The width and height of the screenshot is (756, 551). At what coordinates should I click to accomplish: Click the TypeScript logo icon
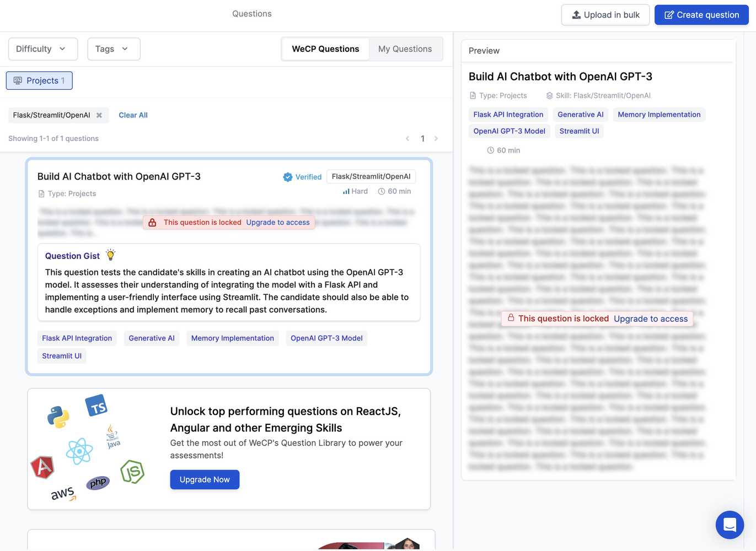point(96,406)
